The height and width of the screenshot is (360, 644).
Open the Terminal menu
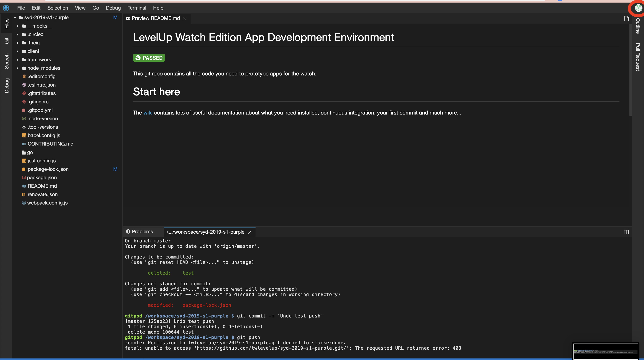click(136, 8)
